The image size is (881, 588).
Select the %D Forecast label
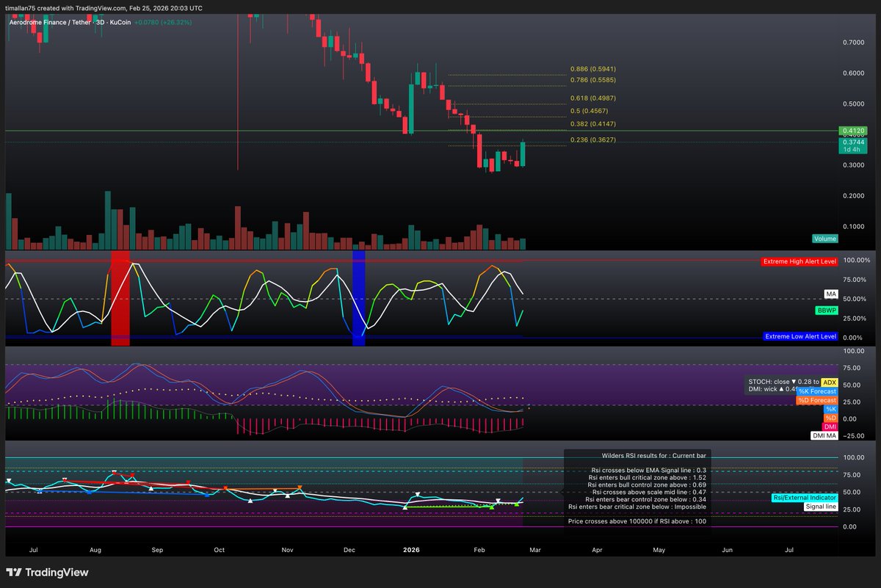816,400
